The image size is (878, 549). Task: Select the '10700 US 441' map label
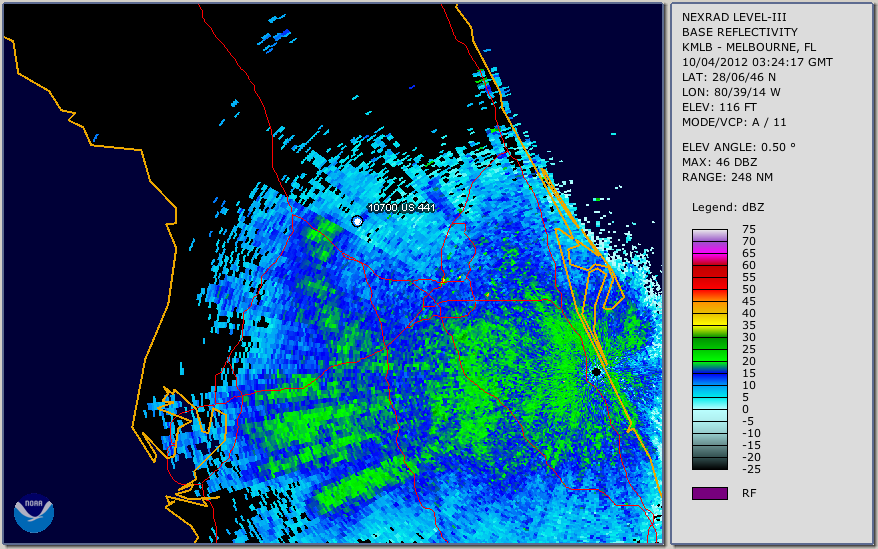click(x=401, y=207)
